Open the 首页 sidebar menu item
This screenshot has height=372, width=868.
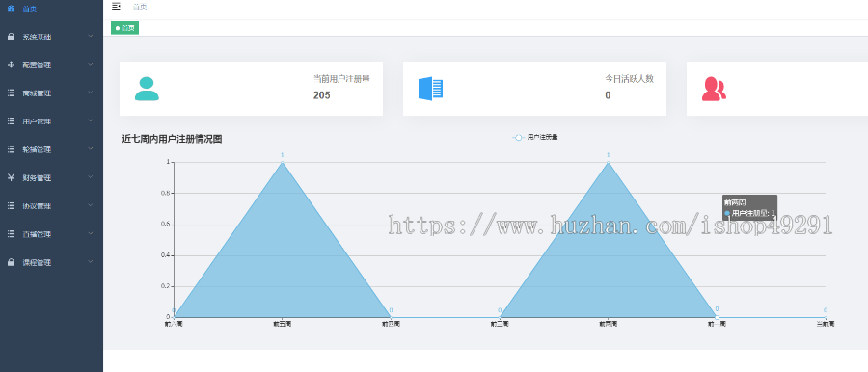coord(51,9)
